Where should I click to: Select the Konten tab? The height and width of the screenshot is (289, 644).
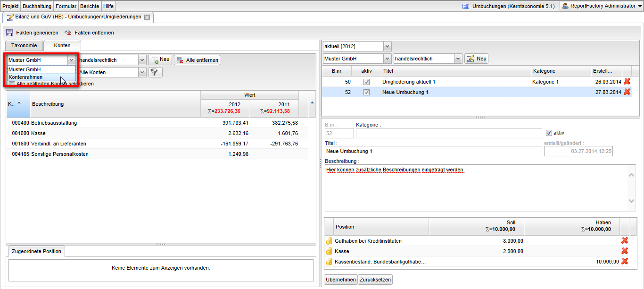pos(62,45)
